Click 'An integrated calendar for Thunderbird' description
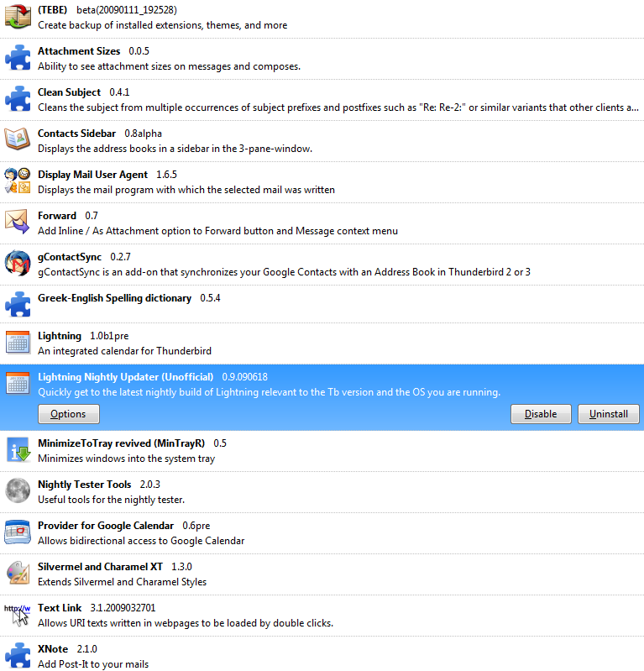The image size is (644, 671). click(x=124, y=351)
